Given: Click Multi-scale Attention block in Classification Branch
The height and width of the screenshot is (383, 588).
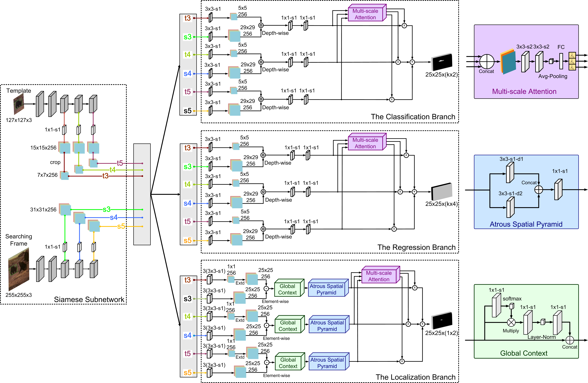Looking at the screenshot, I should (365, 14).
